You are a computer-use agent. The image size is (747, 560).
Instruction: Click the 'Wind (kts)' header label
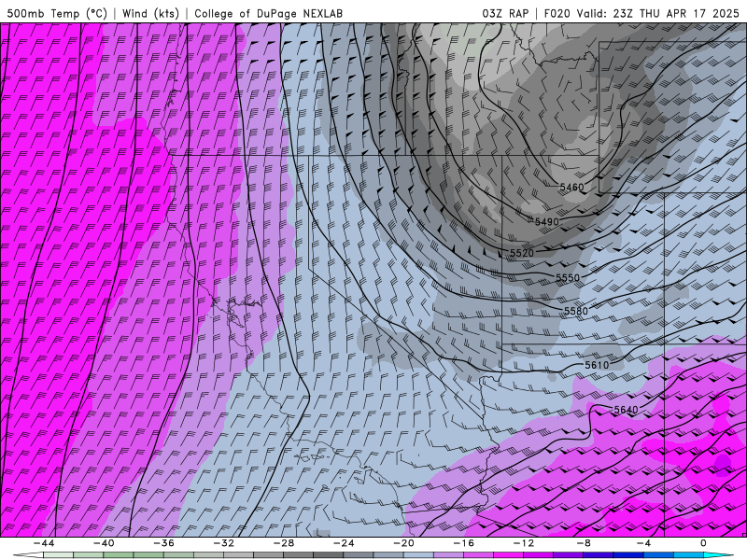(150, 13)
